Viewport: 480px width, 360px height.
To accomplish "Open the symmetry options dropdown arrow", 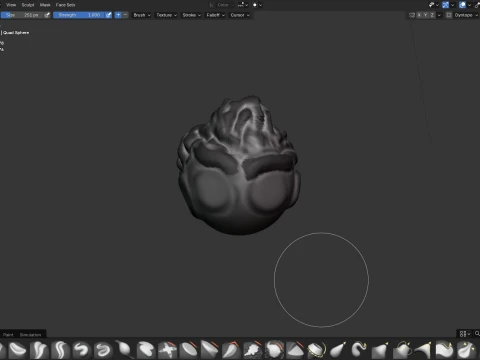I will pos(439,15).
